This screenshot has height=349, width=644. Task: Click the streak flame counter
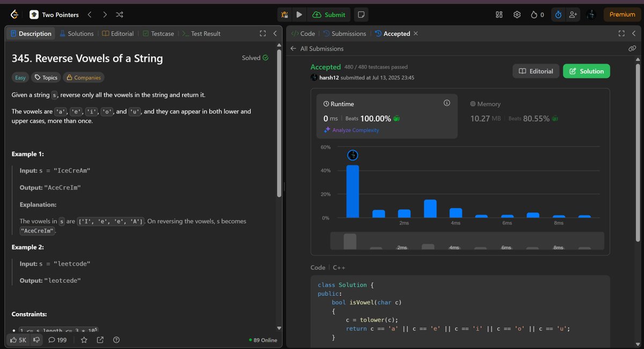(x=537, y=14)
